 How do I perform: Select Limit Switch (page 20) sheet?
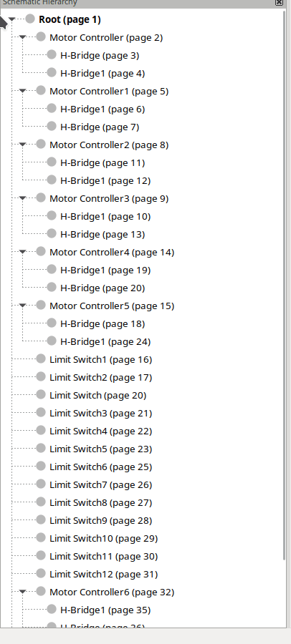tap(98, 396)
